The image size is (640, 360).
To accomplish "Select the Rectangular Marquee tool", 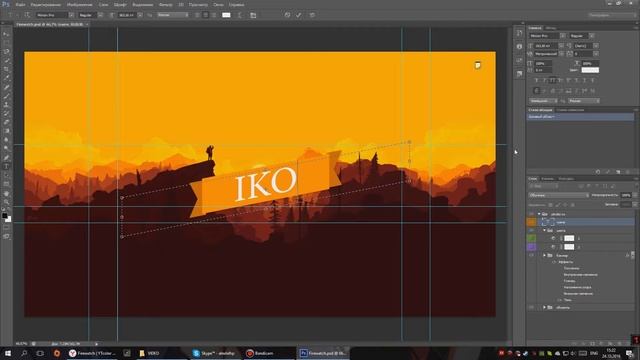I will coord(6,43).
